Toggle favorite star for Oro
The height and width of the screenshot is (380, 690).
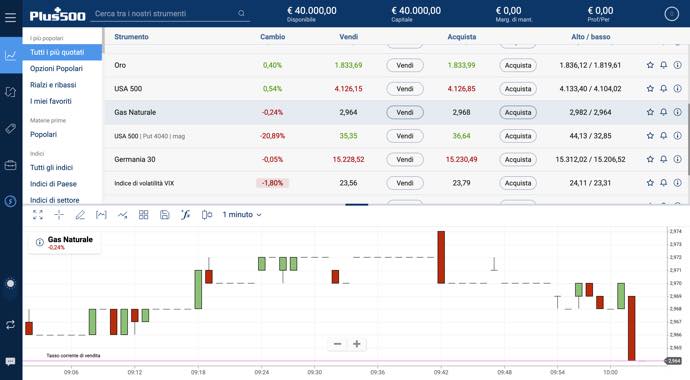(650, 65)
